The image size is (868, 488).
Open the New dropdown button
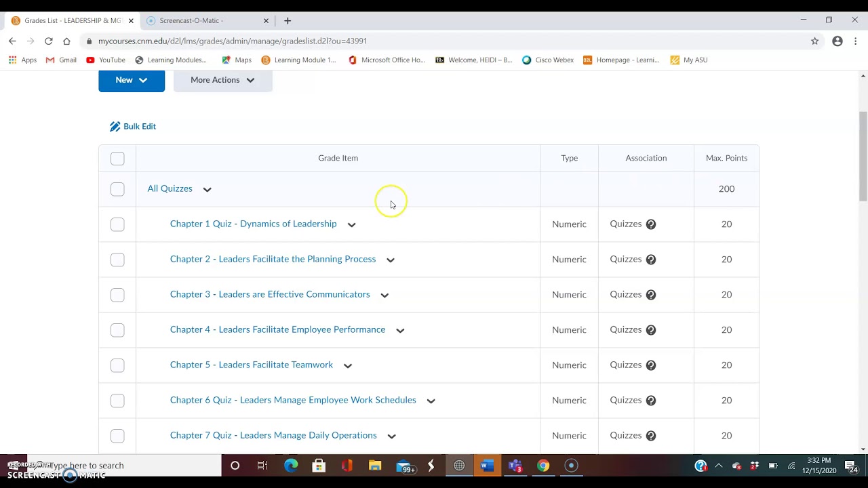(x=132, y=80)
